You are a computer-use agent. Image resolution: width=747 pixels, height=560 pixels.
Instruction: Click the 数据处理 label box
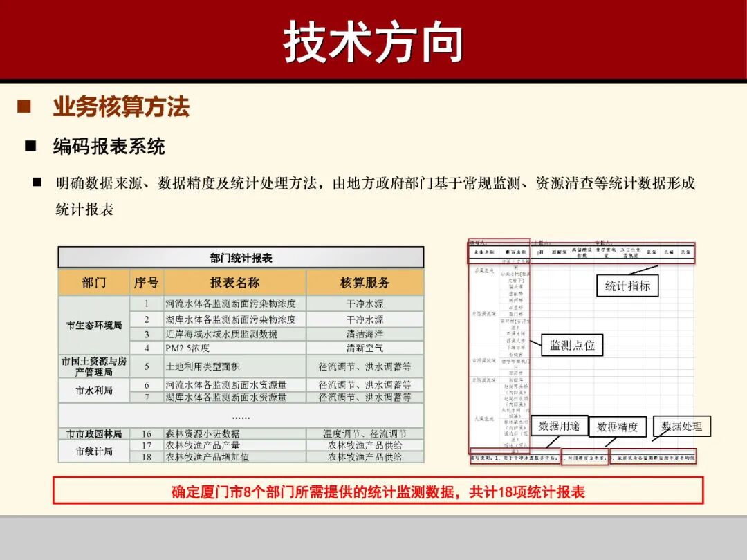[x=681, y=427]
